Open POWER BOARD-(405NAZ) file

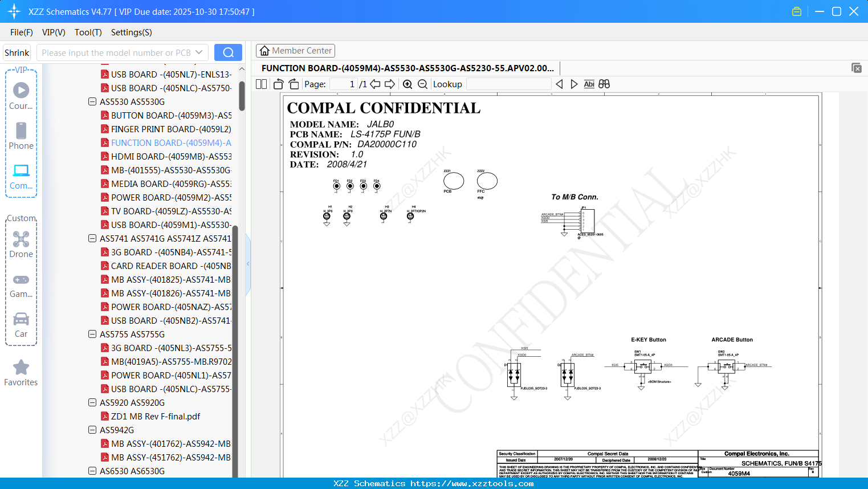(x=166, y=307)
